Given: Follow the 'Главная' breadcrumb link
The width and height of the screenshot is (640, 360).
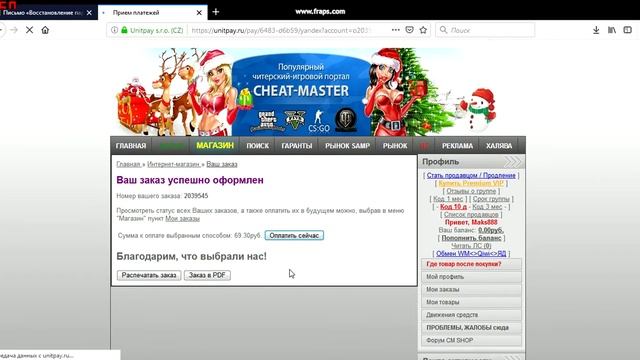Looking at the screenshot, I should click(128, 164).
